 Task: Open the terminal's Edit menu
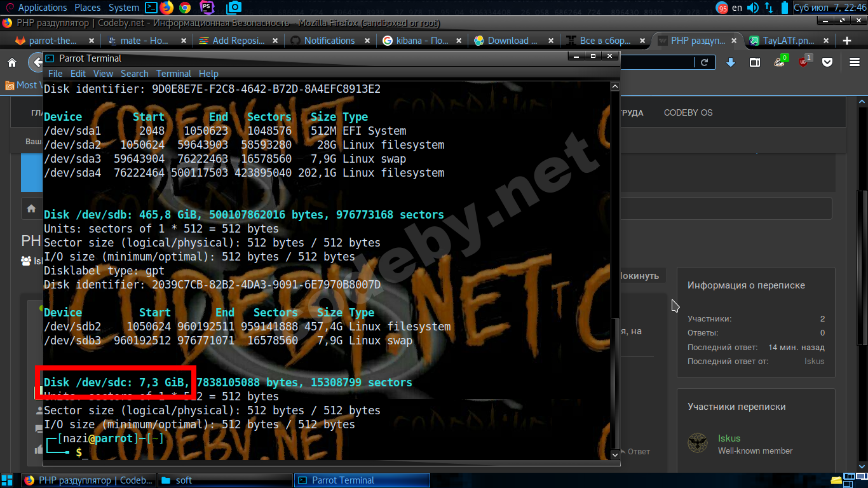pyautogui.click(x=78, y=73)
